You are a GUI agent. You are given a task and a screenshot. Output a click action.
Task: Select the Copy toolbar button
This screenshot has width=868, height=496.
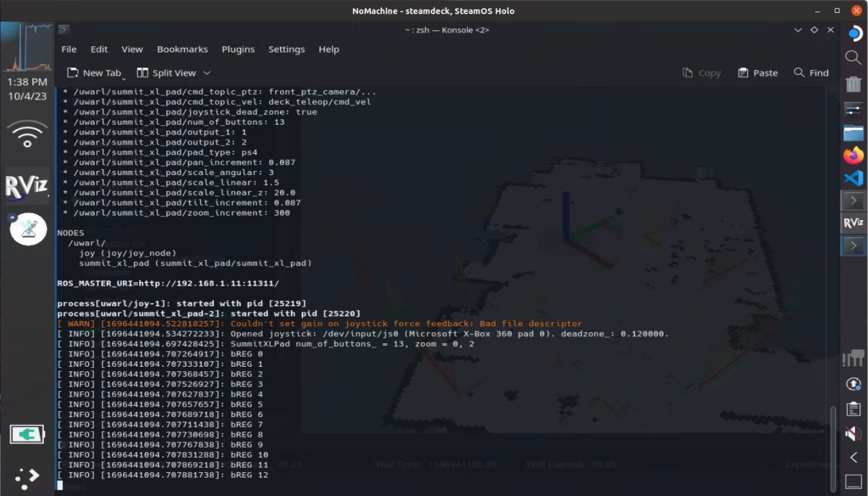point(702,73)
